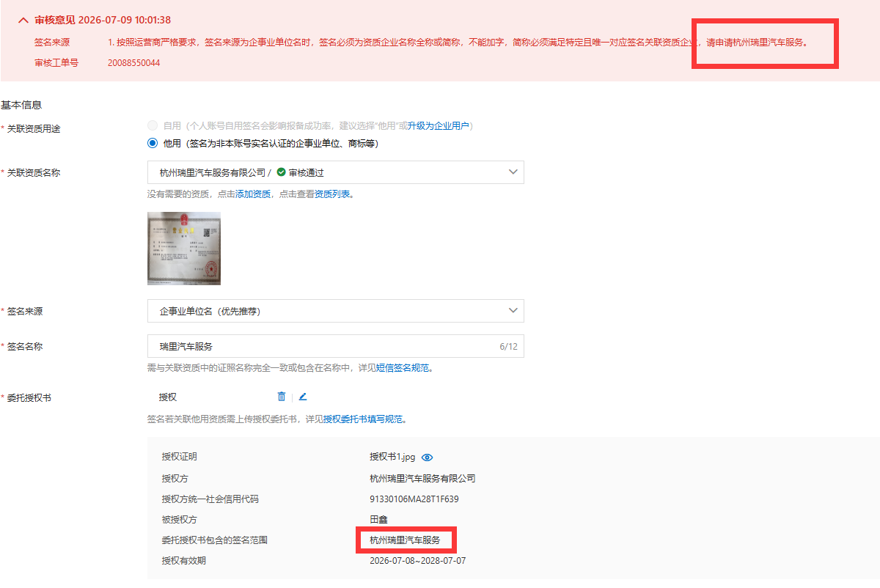Open the 关联资质名称 dropdown
Viewport: 880px width, 588px height.
click(x=336, y=172)
